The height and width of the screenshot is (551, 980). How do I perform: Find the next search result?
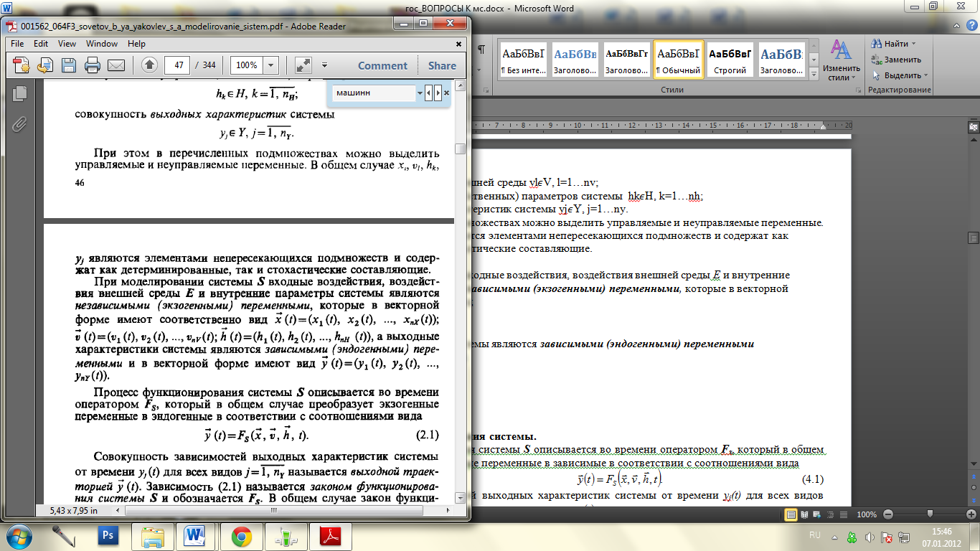pyautogui.click(x=438, y=93)
